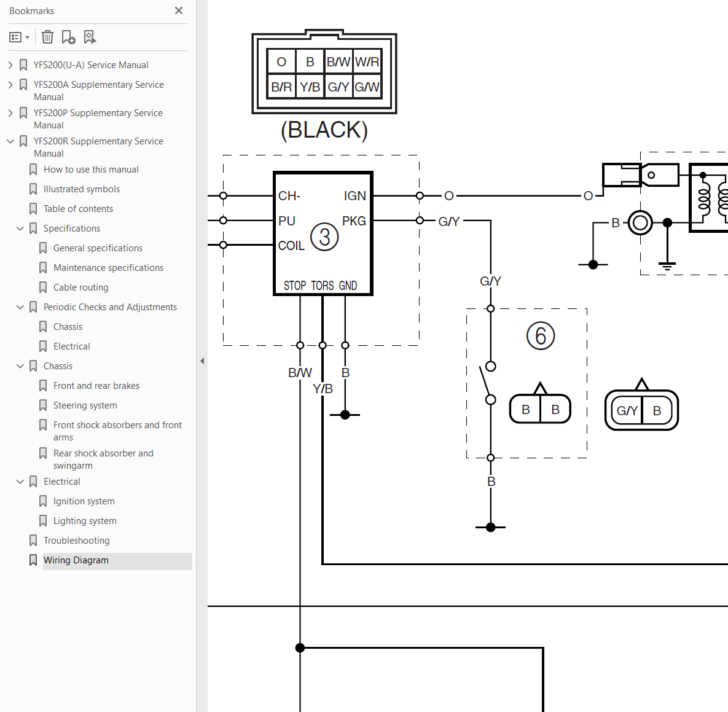Go to Ignition system bookmark
This screenshot has width=728, height=712.
(84, 501)
